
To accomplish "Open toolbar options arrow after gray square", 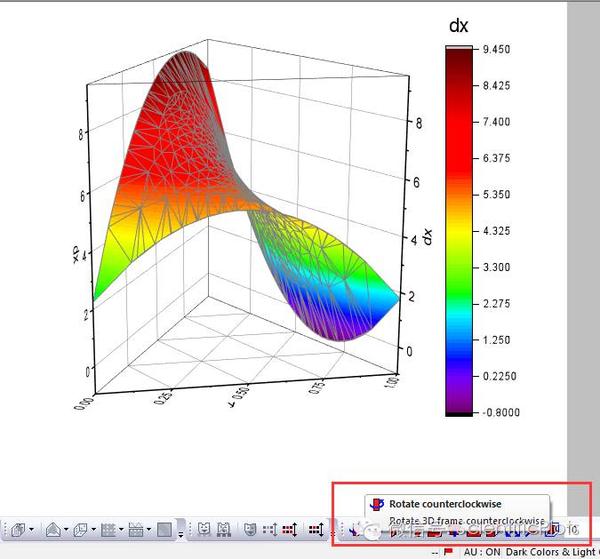I will (180, 534).
